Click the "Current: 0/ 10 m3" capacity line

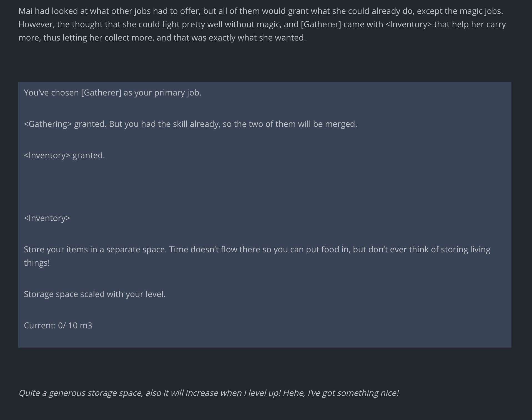coord(58,326)
